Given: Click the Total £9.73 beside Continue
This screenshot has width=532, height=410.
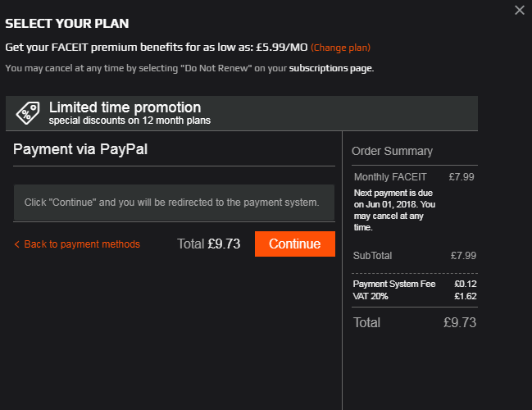Looking at the screenshot, I should 208,244.
